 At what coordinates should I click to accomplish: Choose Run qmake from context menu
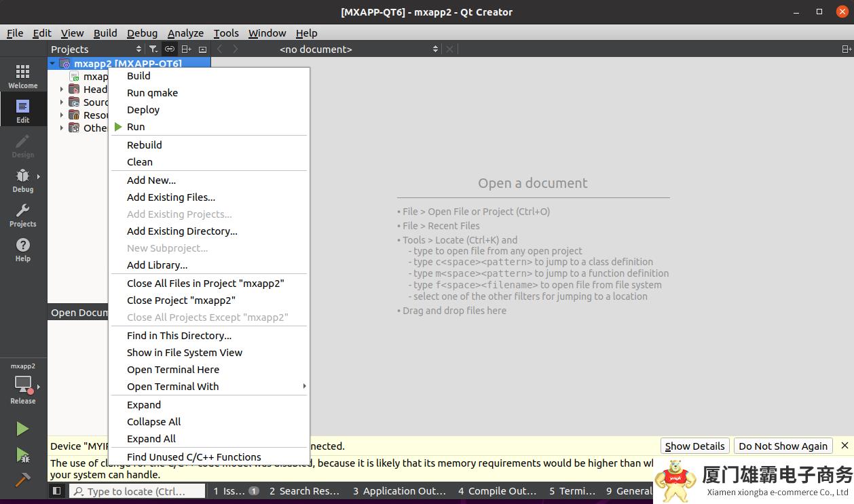tap(152, 93)
